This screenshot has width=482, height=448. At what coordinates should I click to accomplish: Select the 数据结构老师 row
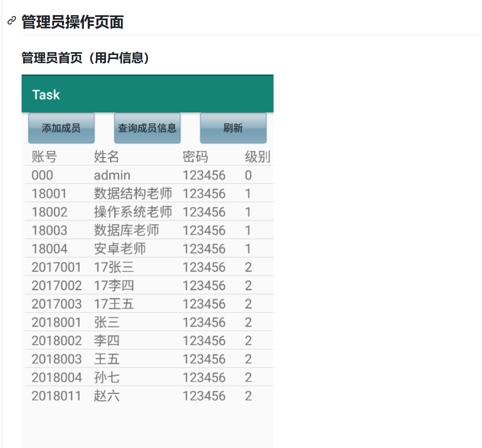[x=122, y=193]
